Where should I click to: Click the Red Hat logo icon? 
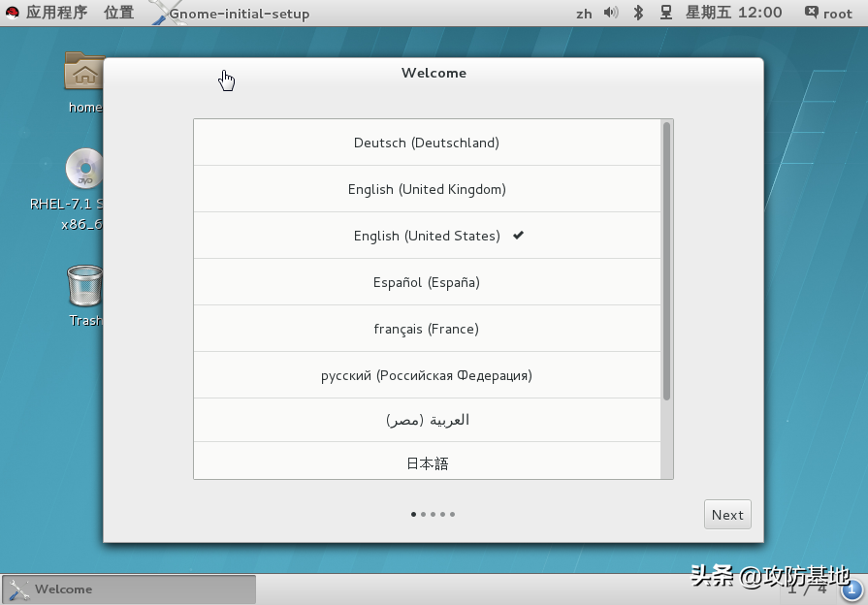[x=12, y=13]
